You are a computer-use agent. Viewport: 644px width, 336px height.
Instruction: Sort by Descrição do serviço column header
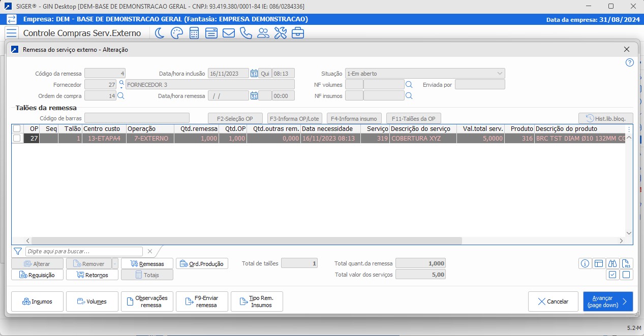coord(423,129)
